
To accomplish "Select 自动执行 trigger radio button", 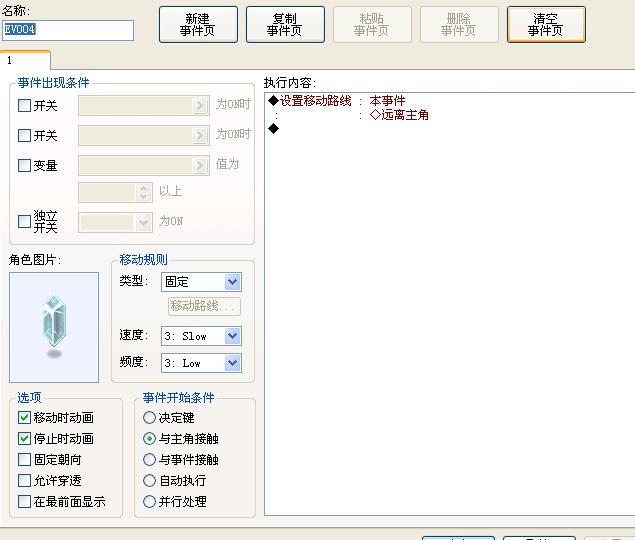I will (x=149, y=480).
